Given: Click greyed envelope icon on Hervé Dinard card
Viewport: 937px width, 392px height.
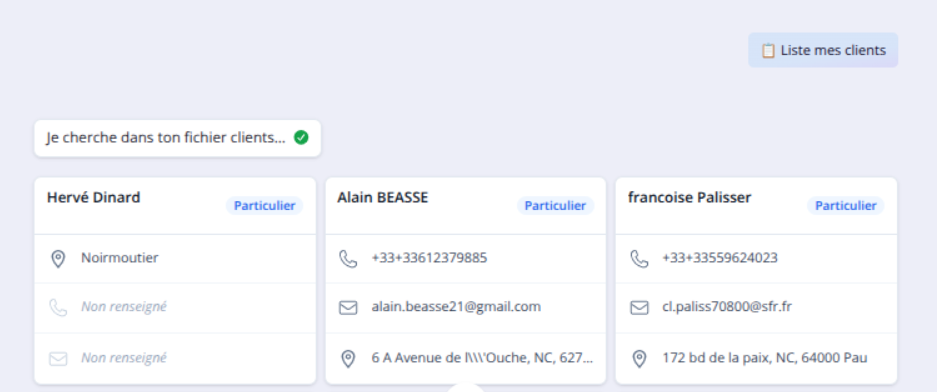Looking at the screenshot, I should coord(58,359).
